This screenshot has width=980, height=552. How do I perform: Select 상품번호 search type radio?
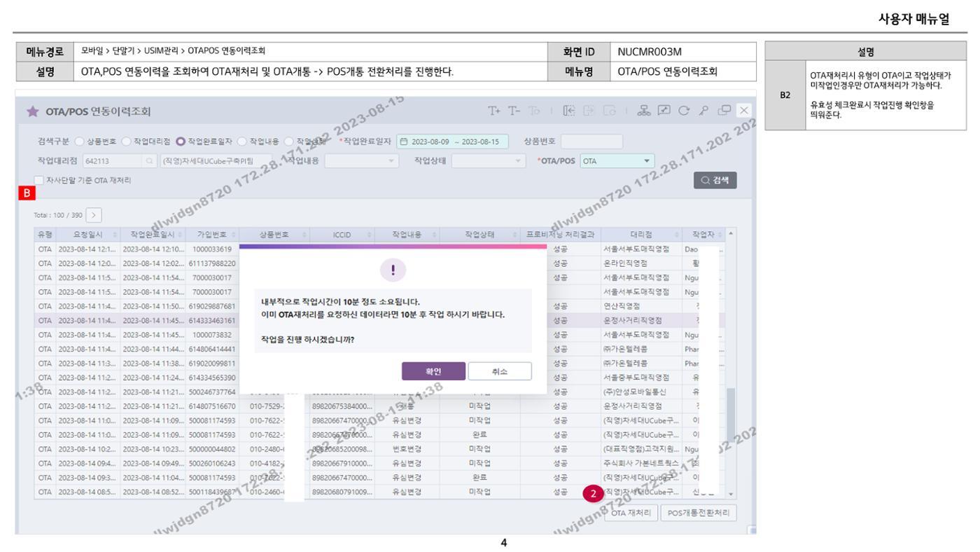point(79,142)
